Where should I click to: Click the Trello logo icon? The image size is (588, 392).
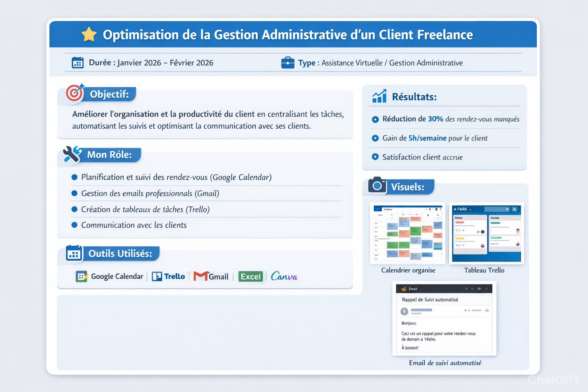coord(157,276)
